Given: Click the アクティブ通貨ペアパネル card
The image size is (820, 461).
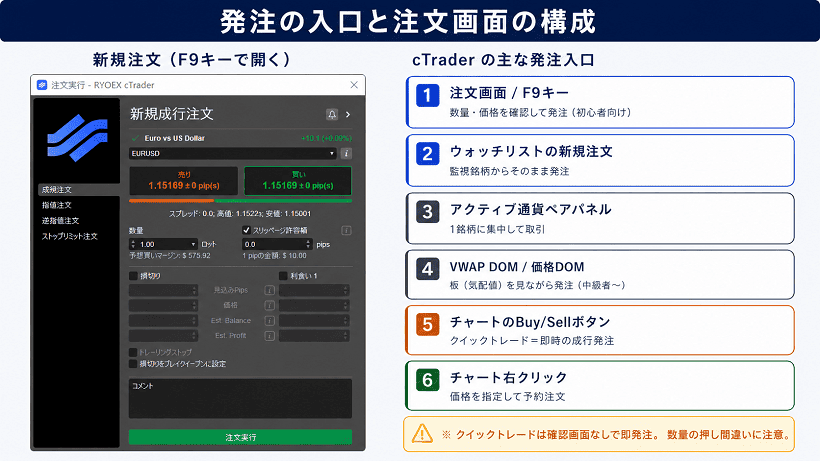Looking at the screenshot, I should (600, 218).
